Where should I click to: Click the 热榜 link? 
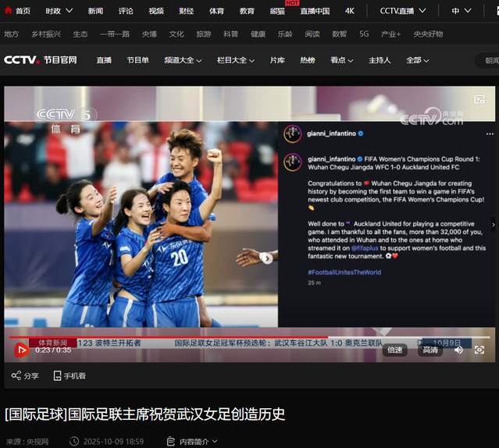point(307,60)
